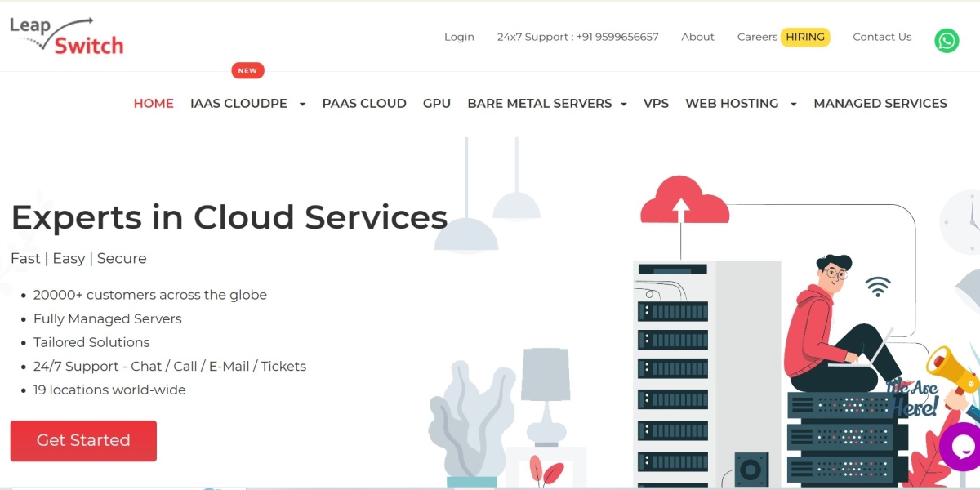Image resolution: width=980 pixels, height=490 pixels.
Task: Open the MANAGED SERVICES page
Action: coord(880,104)
